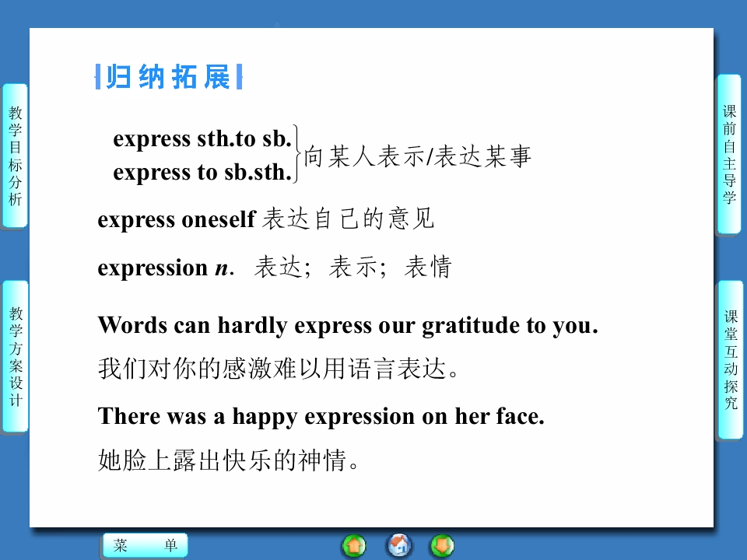Viewport: 747px width, 560px height.
Task: Click the phrase "express to sb.sth."
Action: [202, 173]
